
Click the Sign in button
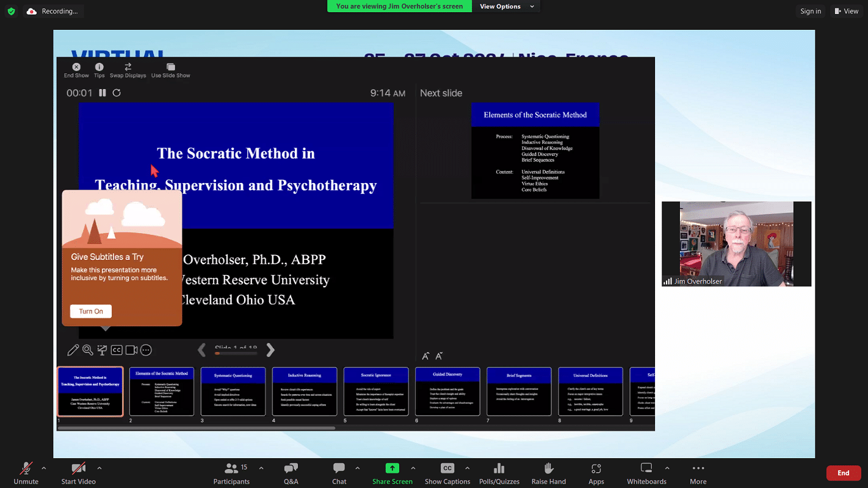coord(810,11)
